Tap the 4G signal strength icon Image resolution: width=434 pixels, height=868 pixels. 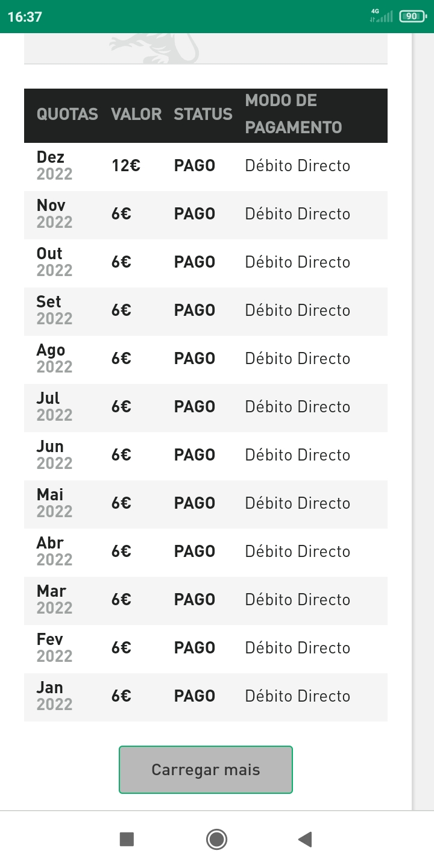click(x=381, y=16)
